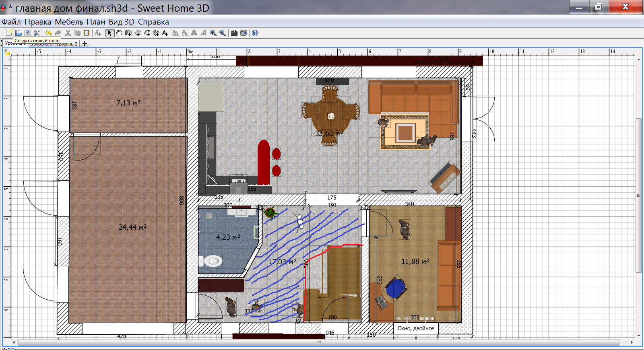
Task: Save the home with the Save icon
Action: tap(28, 33)
